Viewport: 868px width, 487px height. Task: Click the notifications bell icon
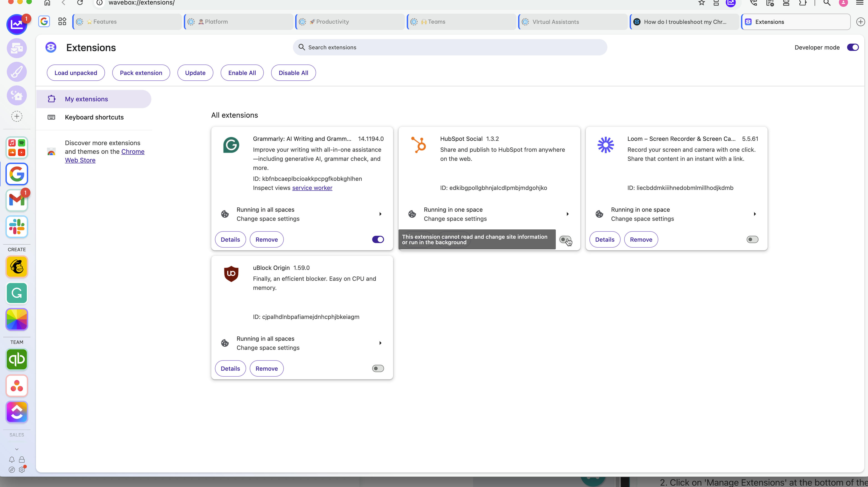tap(12, 460)
